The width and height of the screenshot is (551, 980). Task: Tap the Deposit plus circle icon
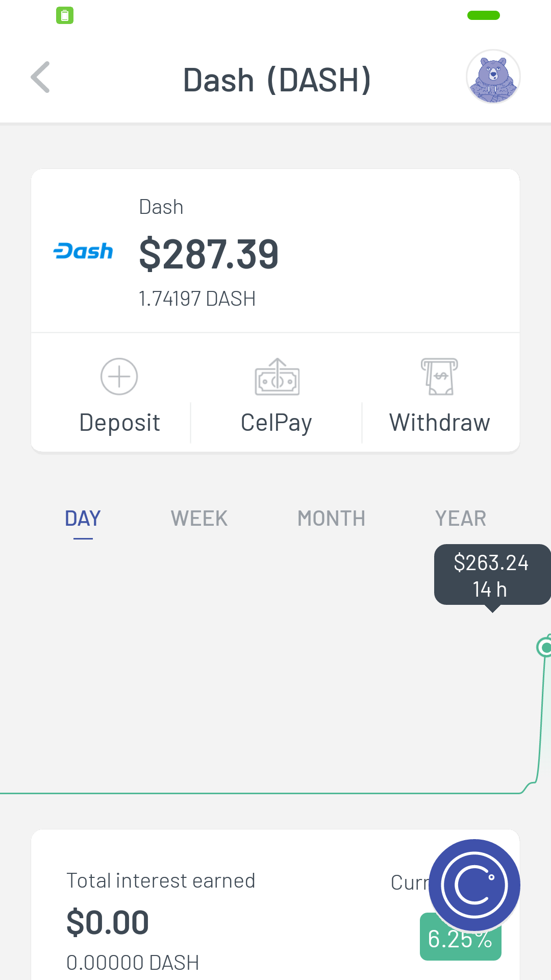[119, 377]
